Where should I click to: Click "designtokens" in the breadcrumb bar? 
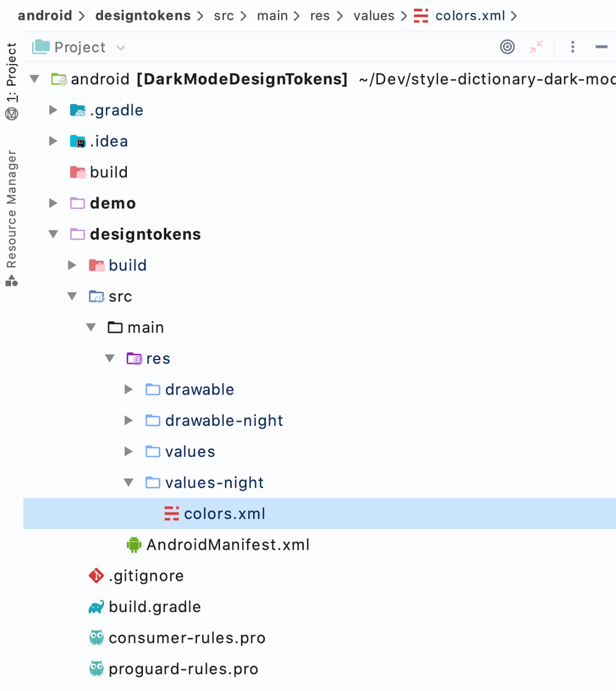pyautogui.click(x=142, y=16)
